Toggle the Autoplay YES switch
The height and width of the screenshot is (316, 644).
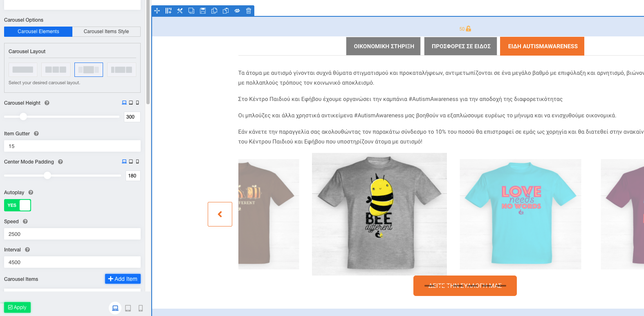[18, 205]
